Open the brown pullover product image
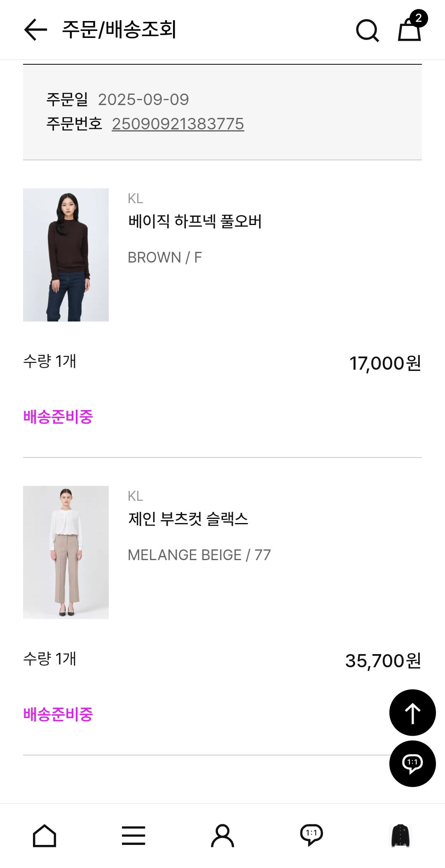445x868 pixels. [x=66, y=255]
